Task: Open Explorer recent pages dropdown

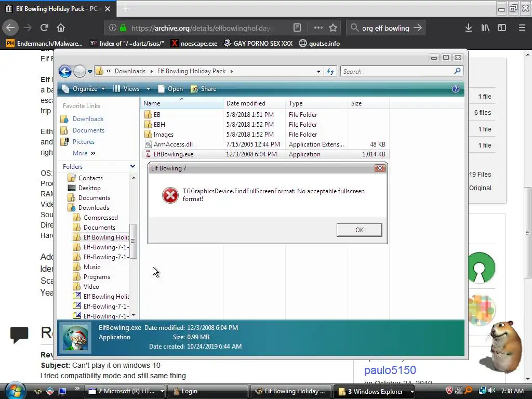Action: (90, 72)
